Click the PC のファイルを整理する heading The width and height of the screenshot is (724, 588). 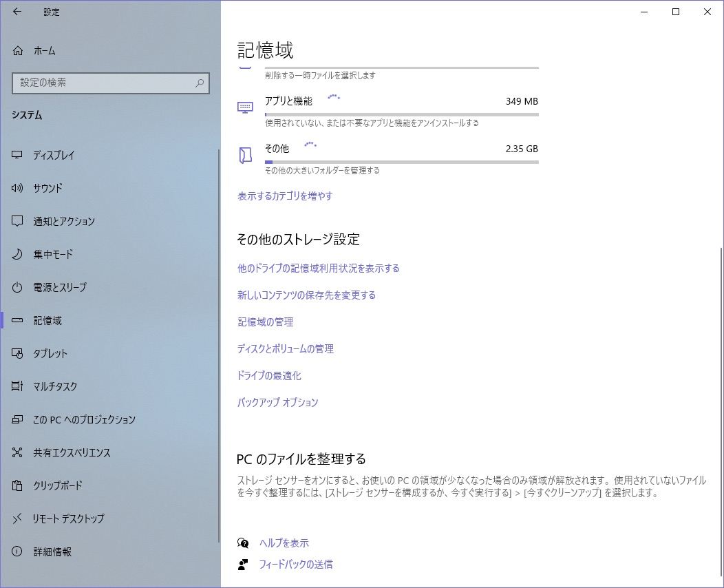point(301,459)
